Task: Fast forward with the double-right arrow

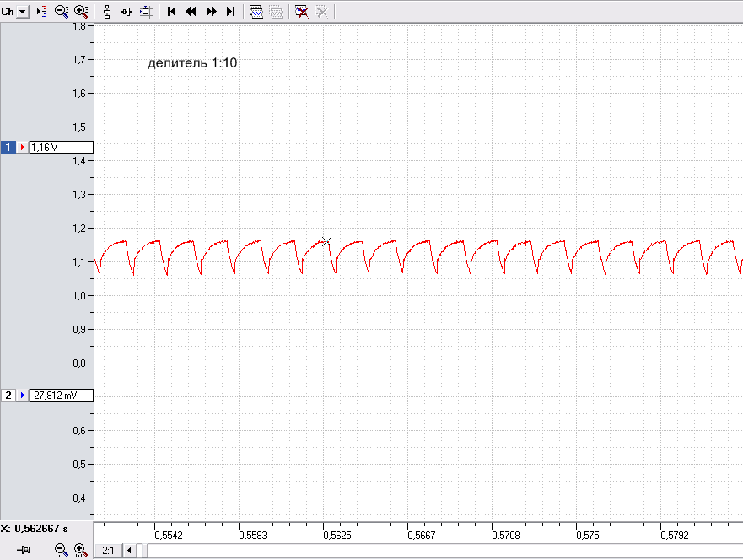Action: pyautogui.click(x=212, y=11)
